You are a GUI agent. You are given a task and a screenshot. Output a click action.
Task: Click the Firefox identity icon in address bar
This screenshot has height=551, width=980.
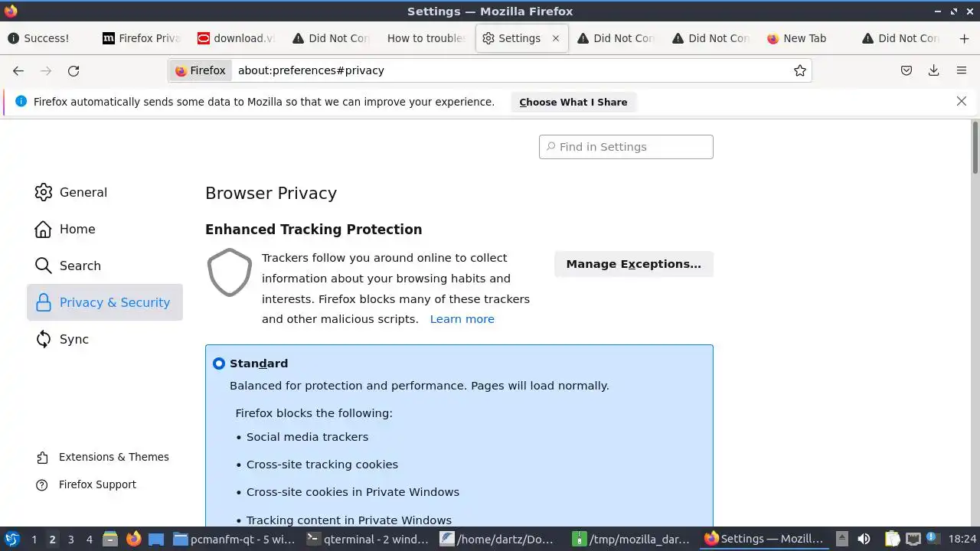point(201,70)
